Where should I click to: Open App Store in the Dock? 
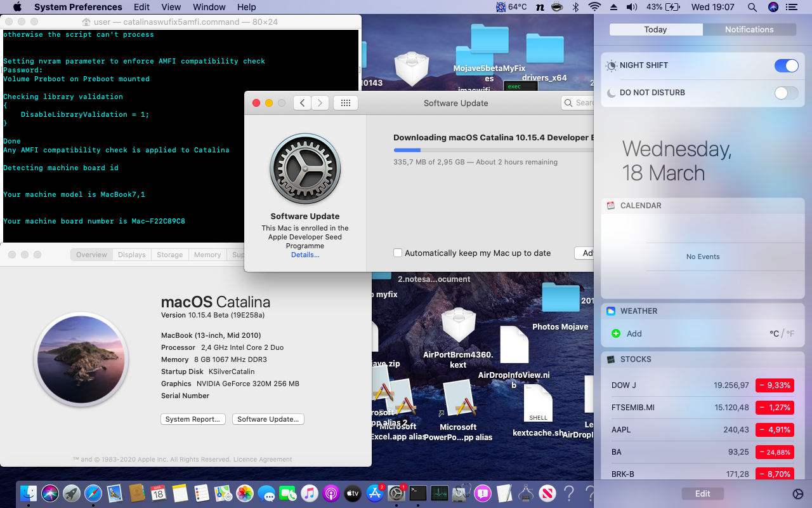pyautogui.click(x=375, y=493)
